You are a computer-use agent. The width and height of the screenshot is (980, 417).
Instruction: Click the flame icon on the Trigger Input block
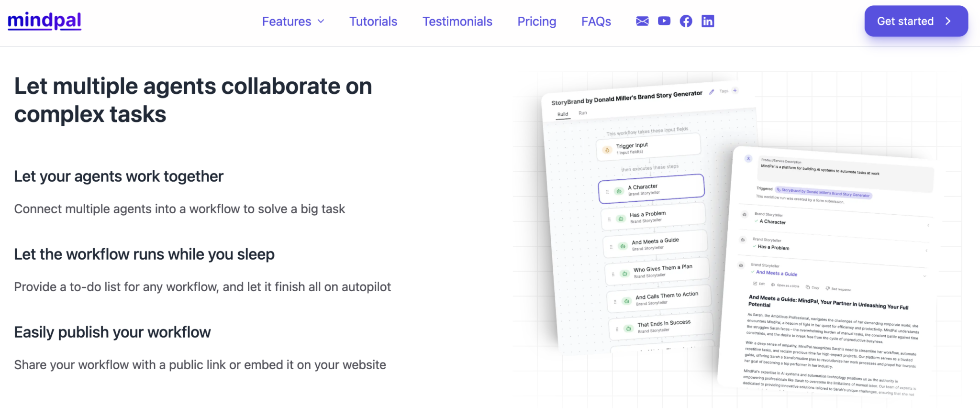[x=607, y=149]
